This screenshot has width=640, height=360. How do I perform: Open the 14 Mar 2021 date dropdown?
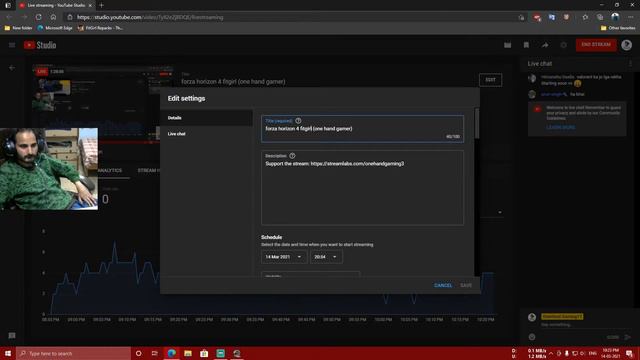coord(284,257)
